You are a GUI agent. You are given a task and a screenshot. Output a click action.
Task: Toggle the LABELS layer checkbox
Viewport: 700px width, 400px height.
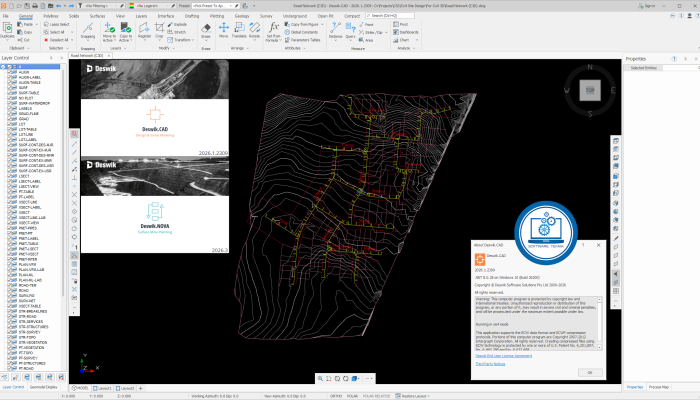[9, 108]
